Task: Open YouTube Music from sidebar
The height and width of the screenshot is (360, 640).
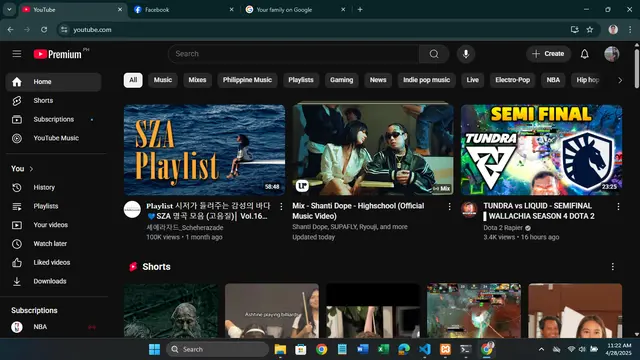Action: 53,138
